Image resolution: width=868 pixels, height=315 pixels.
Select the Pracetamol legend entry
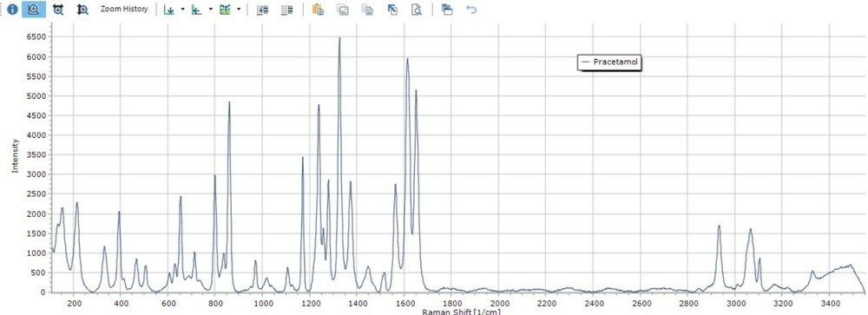point(609,62)
